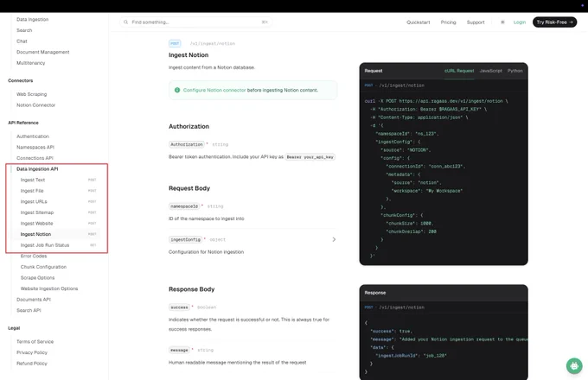Open Multitenancy sidebar item
The image size is (588, 380).
(31, 63)
